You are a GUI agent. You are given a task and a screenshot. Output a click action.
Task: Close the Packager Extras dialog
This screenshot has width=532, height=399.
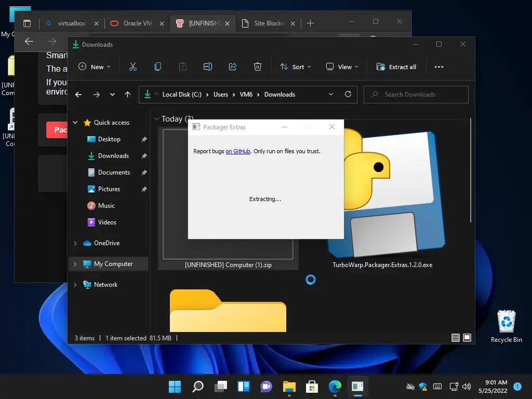pos(332,127)
